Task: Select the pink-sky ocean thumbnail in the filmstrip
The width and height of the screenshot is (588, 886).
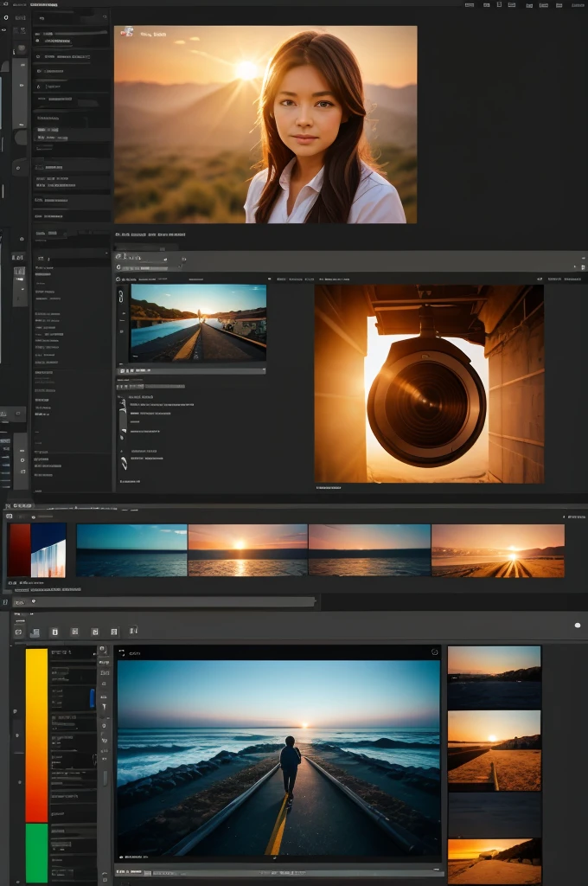Action: pyautogui.click(x=369, y=549)
